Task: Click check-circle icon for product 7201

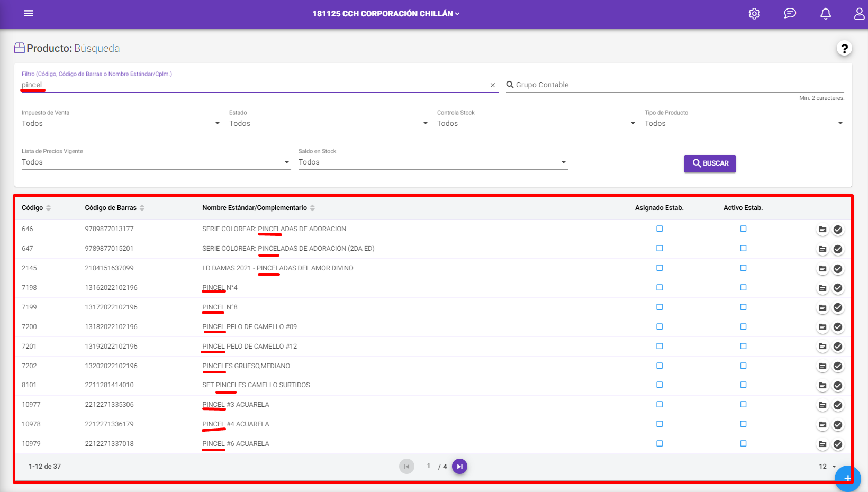Action: click(838, 347)
